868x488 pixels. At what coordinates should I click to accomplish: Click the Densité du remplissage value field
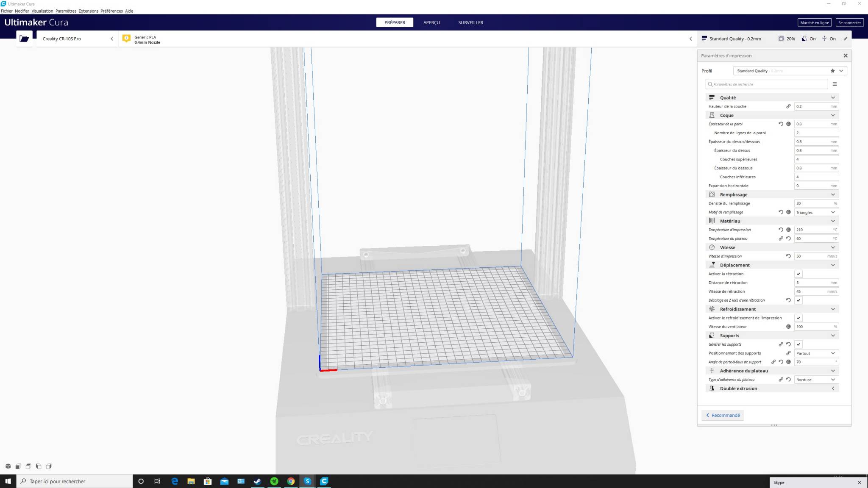[x=816, y=203]
